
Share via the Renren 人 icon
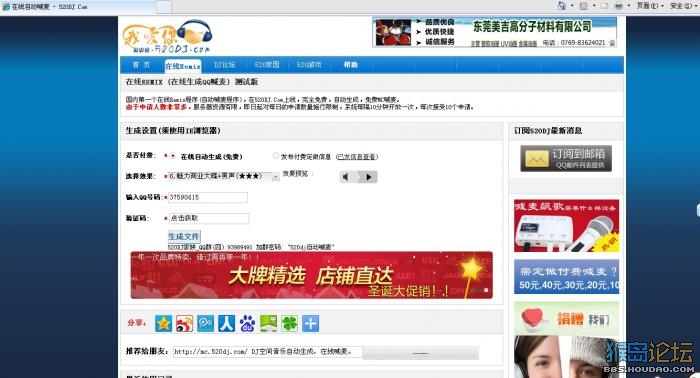(x=226, y=323)
